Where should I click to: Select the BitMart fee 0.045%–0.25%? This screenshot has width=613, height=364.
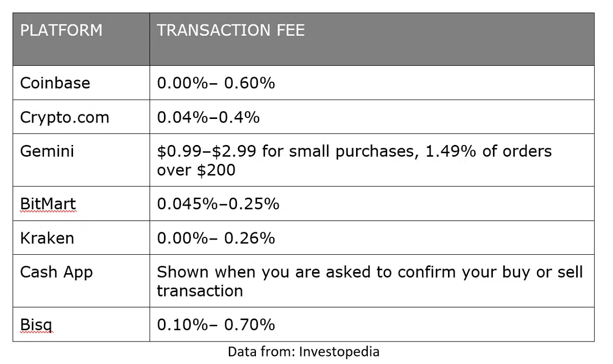(x=218, y=204)
